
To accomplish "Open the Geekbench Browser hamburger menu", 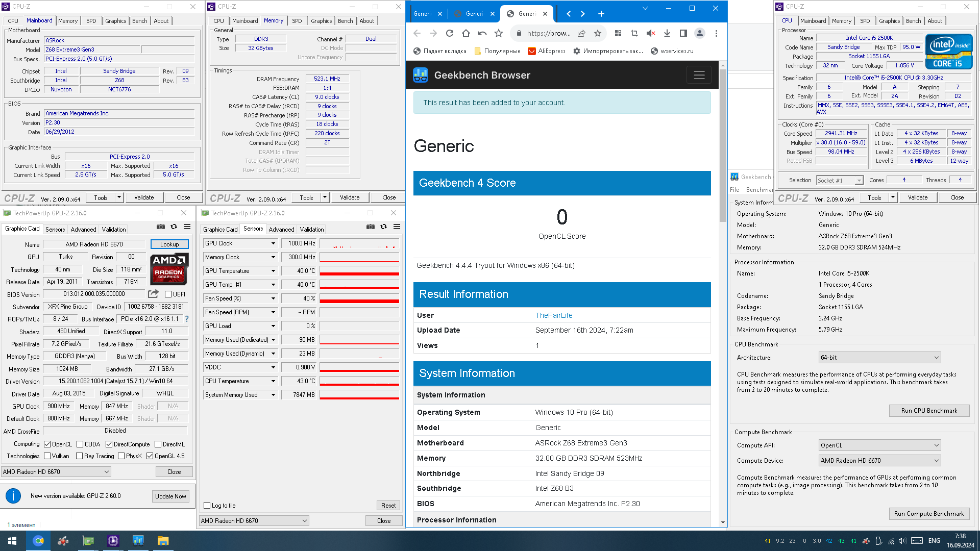I will (x=699, y=75).
